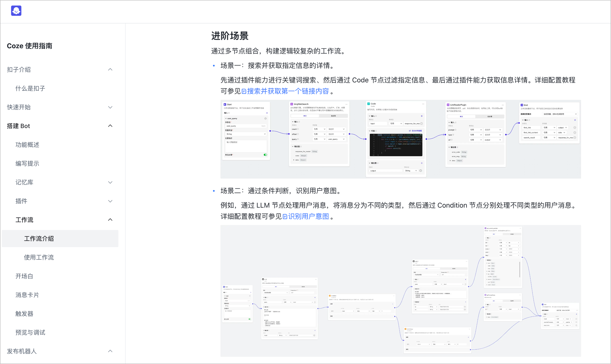Open the 识别用户意图 tutorial link

(x=305, y=216)
